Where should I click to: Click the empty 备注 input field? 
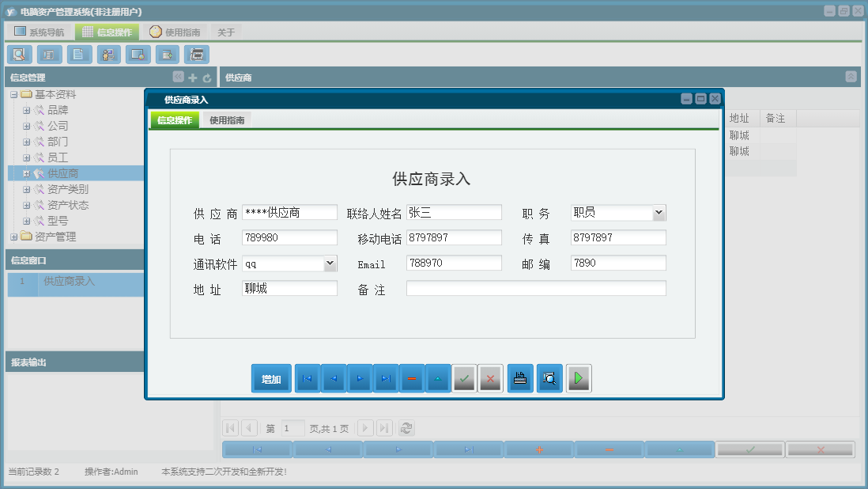coord(536,288)
